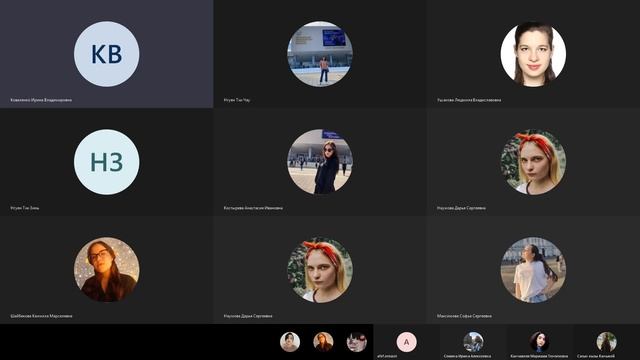Click the avatar of a person standing before a building with a blue screen
Screen dimensions: 640x360
click(320, 54)
